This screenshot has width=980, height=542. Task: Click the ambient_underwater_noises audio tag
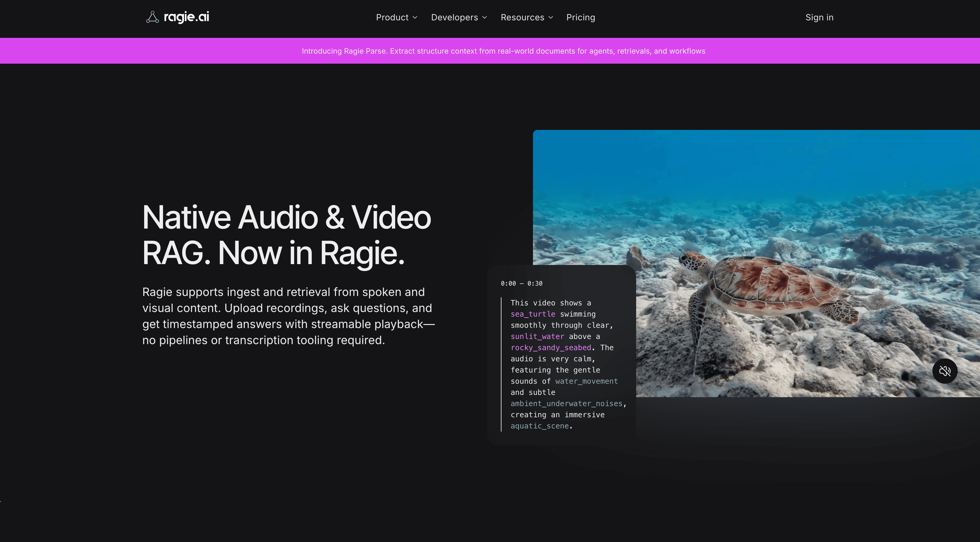point(567,403)
